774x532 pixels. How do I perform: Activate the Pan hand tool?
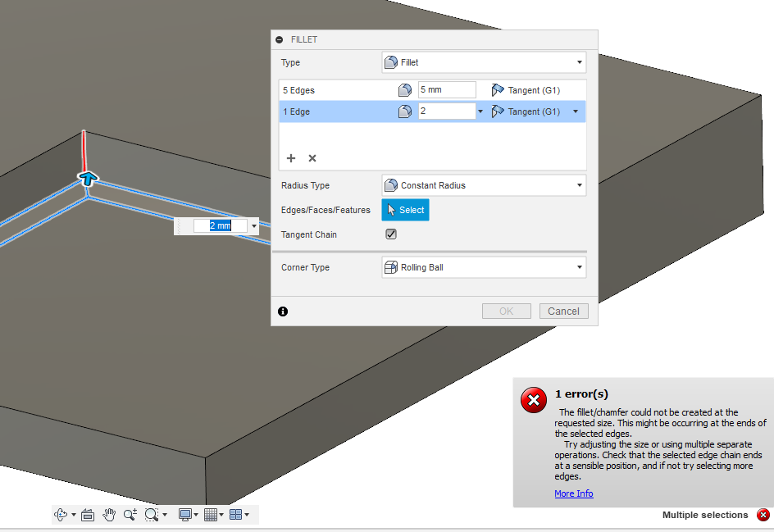click(x=109, y=514)
